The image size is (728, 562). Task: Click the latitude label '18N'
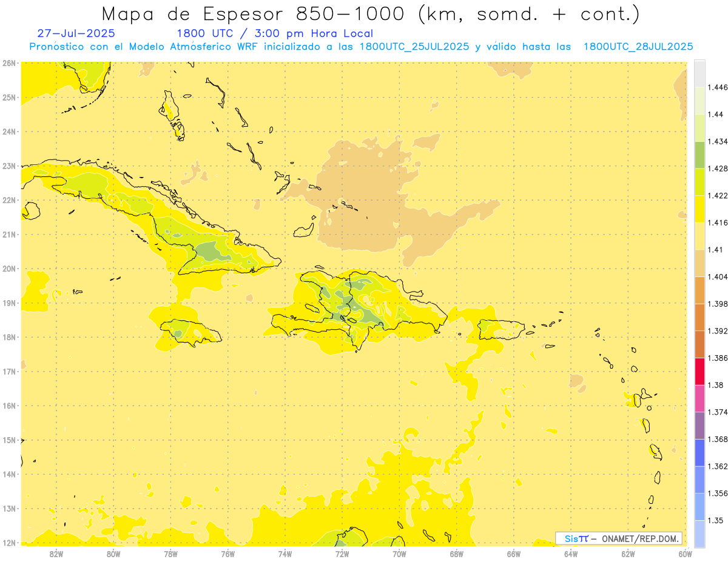[x=8, y=337]
